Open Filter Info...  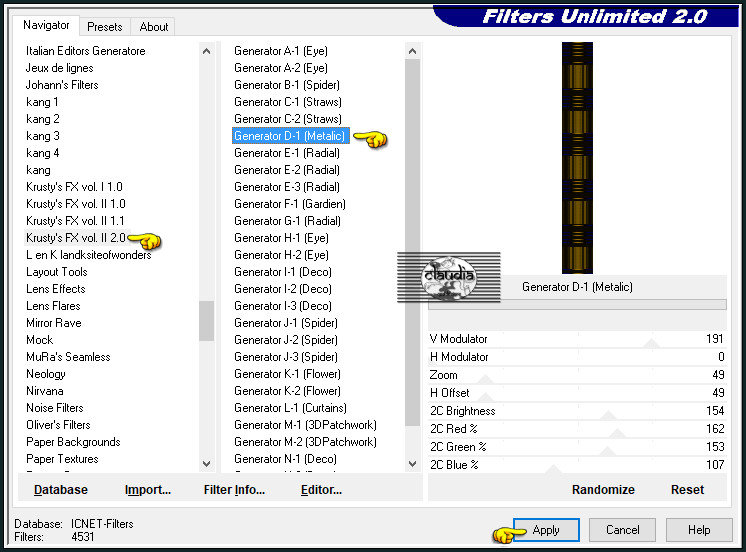click(234, 490)
